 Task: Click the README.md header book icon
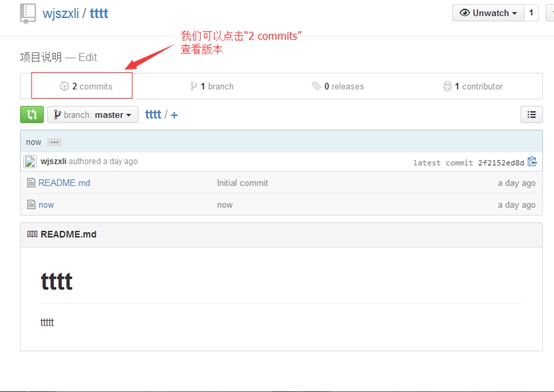(x=32, y=234)
